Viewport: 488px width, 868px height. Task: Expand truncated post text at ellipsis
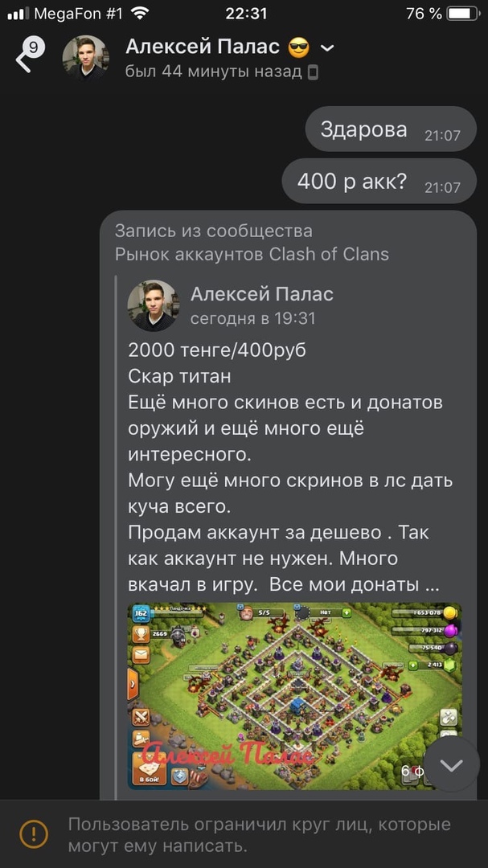(432, 585)
